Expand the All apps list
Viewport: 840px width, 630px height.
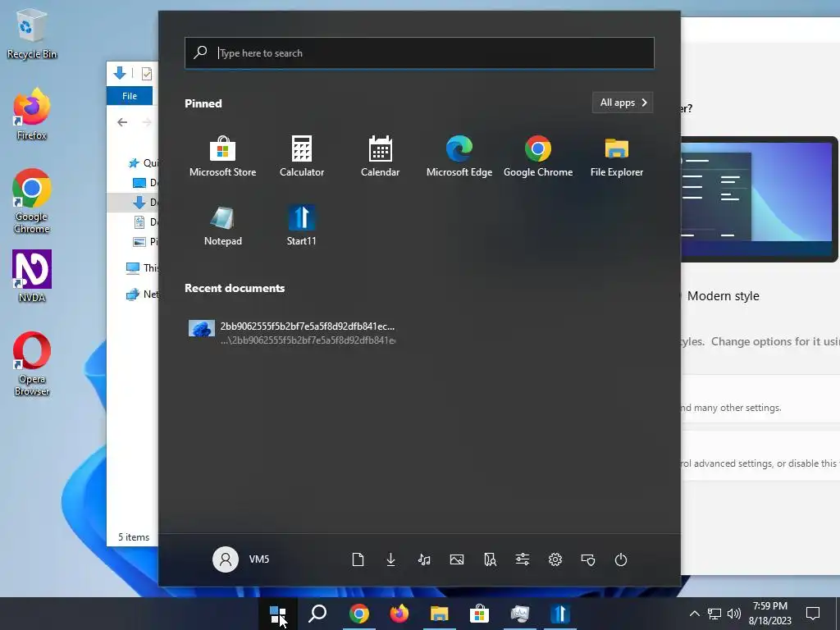tap(623, 103)
